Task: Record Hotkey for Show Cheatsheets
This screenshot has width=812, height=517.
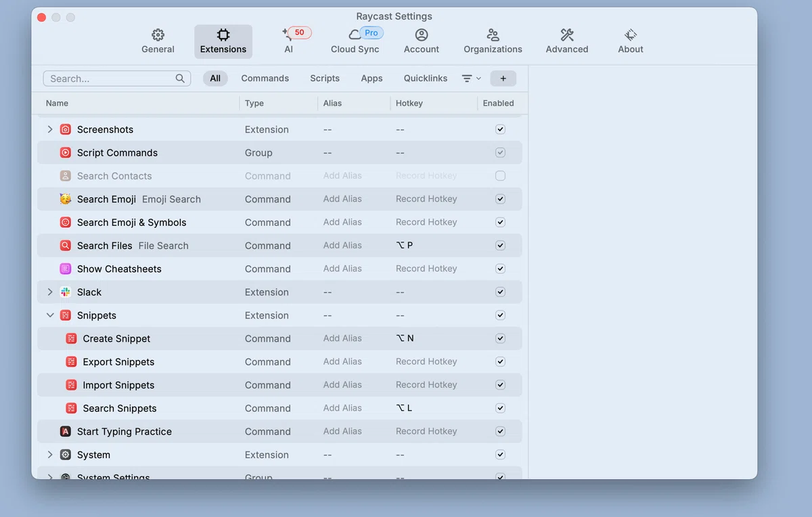Action: [426, 269]
